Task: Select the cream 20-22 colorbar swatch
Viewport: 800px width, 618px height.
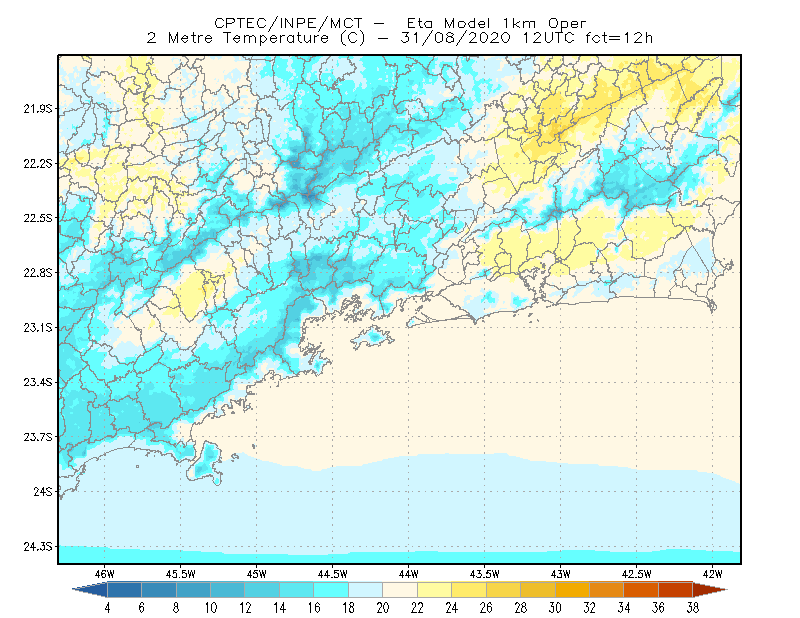Action: pos(400,590)
